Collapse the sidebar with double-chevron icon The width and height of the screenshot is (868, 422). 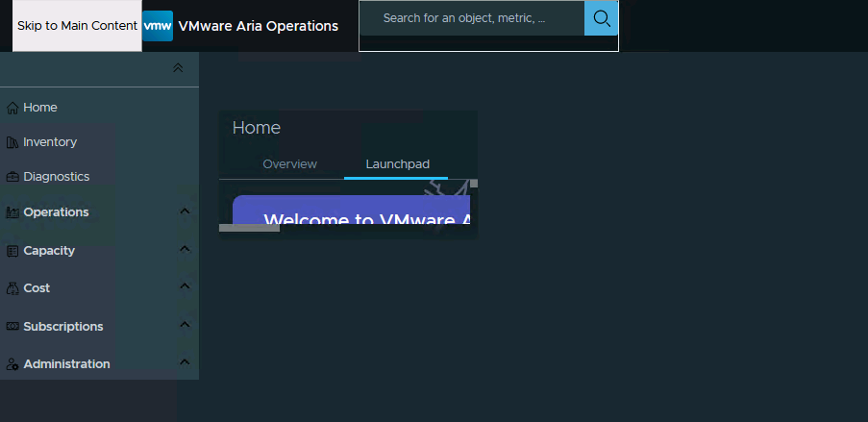tap(178, 67)
